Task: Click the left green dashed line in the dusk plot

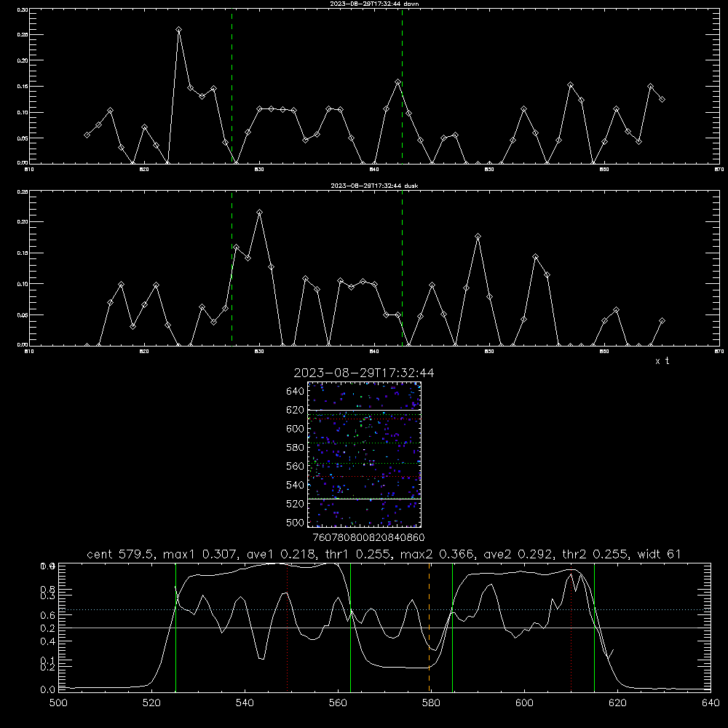Action: pyautogui.click(x=232, y=268)
